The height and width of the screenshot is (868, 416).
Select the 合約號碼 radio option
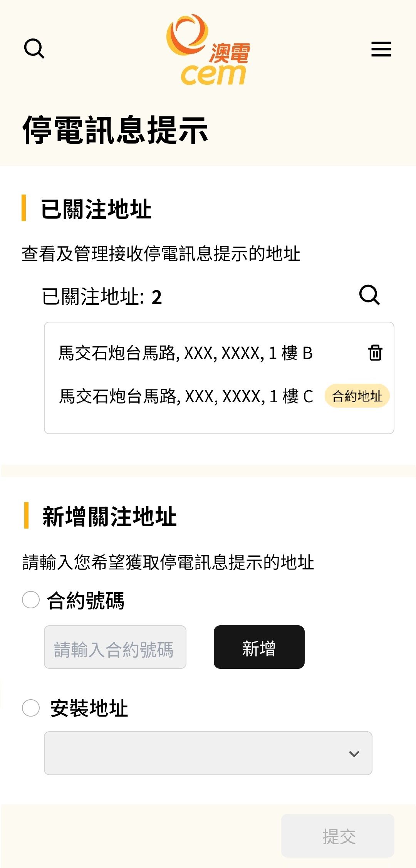coord(31,600)
